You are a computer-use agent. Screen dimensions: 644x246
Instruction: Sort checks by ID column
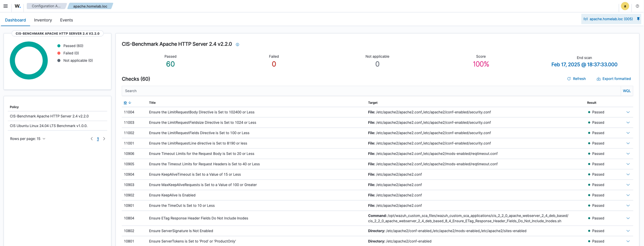point(127,103)
